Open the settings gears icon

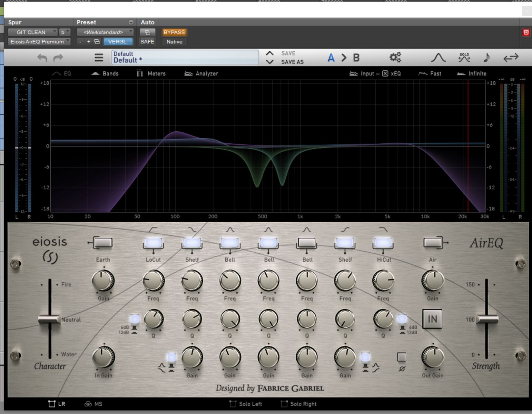[x=395, y=57]
